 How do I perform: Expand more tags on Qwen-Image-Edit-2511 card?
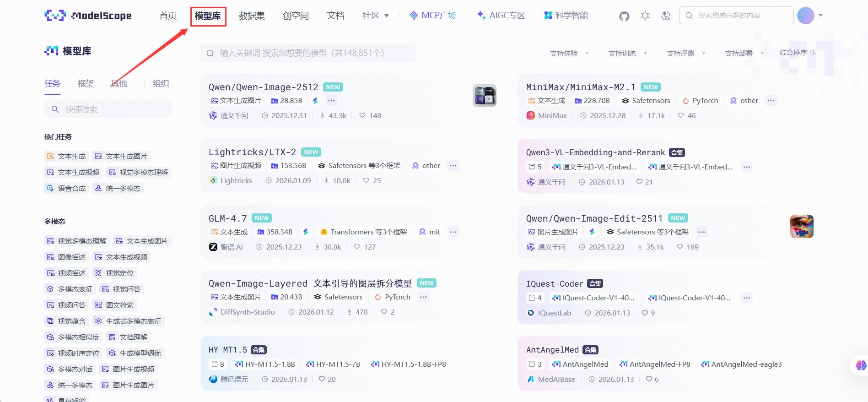click(701, 232)
